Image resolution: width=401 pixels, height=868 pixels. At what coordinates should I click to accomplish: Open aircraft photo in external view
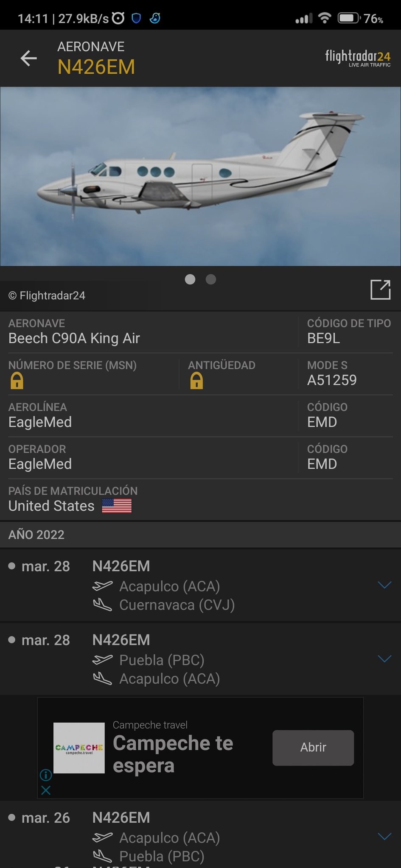coord(380,290)
